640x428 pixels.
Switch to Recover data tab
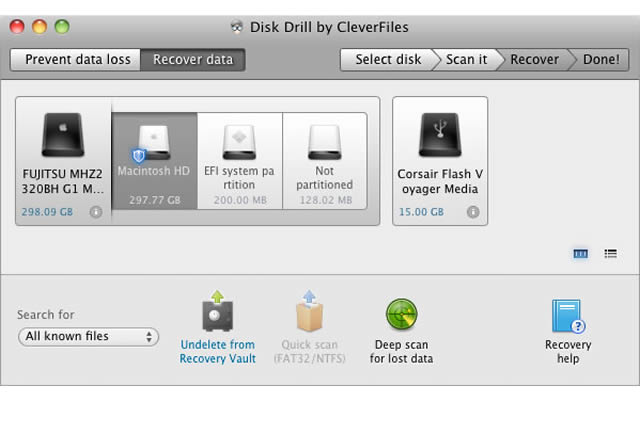pyautogui.click(x=193, y=59)
